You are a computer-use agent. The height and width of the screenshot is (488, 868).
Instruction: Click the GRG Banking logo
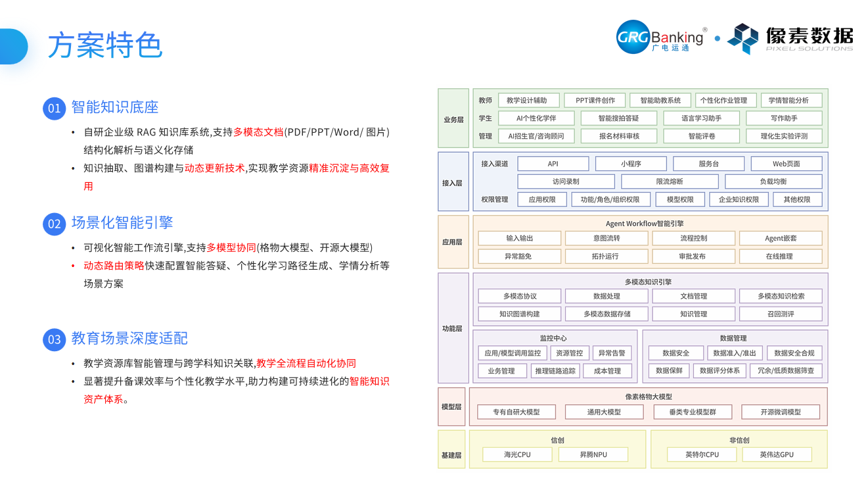661,37
